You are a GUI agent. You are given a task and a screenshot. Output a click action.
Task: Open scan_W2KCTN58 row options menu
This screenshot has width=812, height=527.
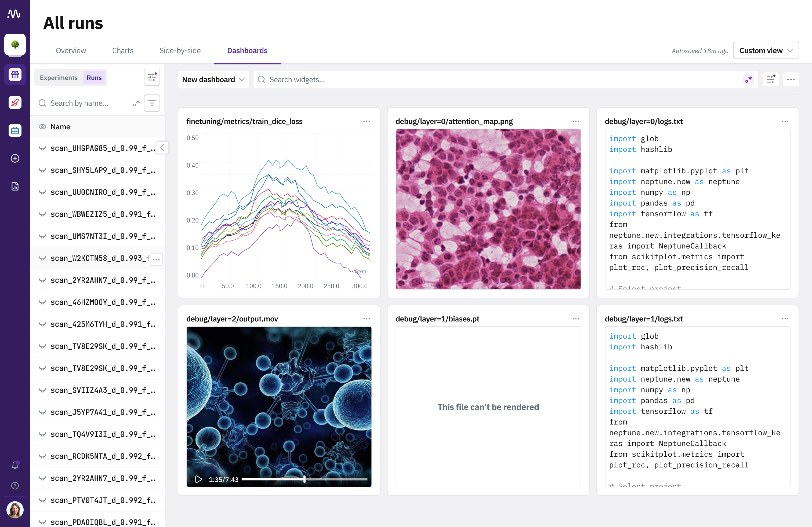(x=156, y=259)
